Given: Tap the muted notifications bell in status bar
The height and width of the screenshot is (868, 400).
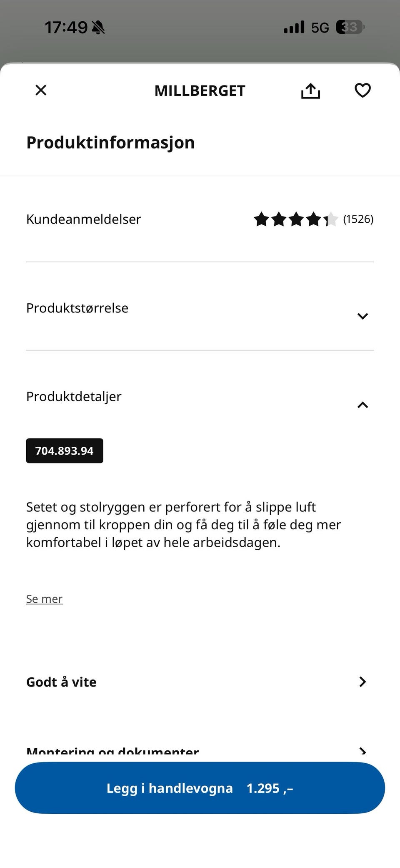Looking at the screenshot, I should (98, 26).
